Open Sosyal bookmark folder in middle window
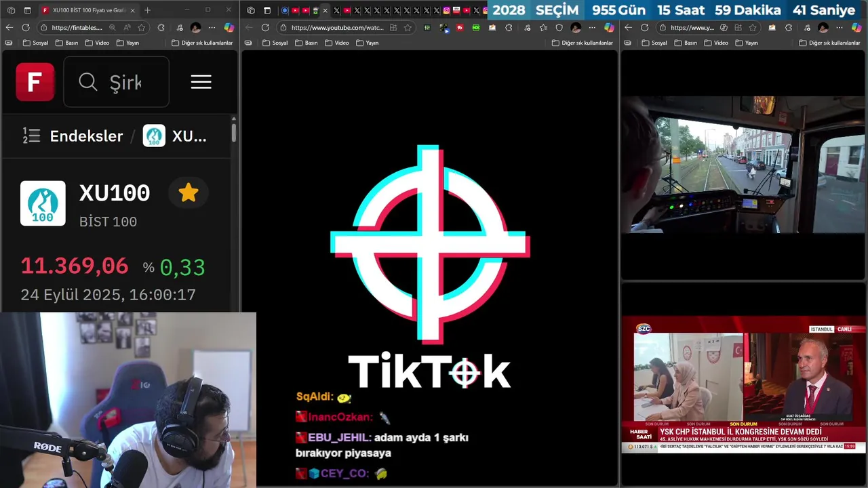Viewport: 868px width, 488px height. (275, 43)
